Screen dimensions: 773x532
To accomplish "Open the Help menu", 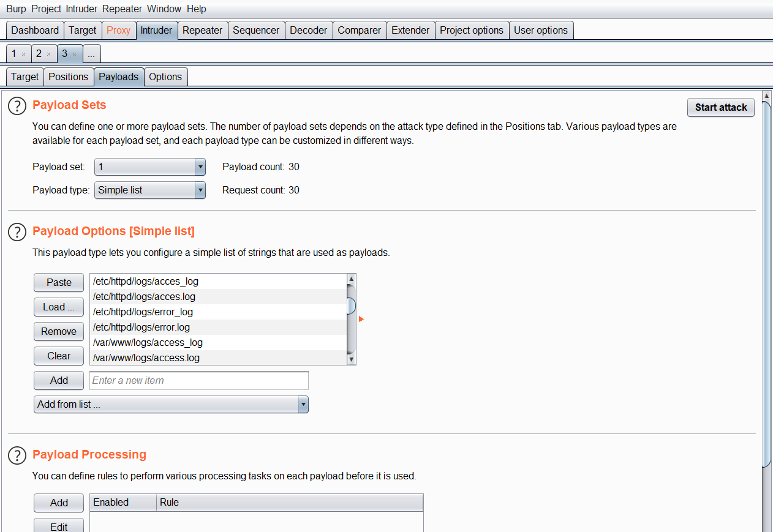I will click(197, 9).
